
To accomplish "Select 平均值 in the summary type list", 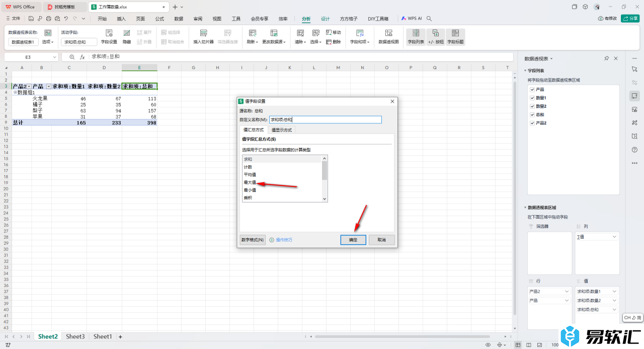I will [250, 175].
